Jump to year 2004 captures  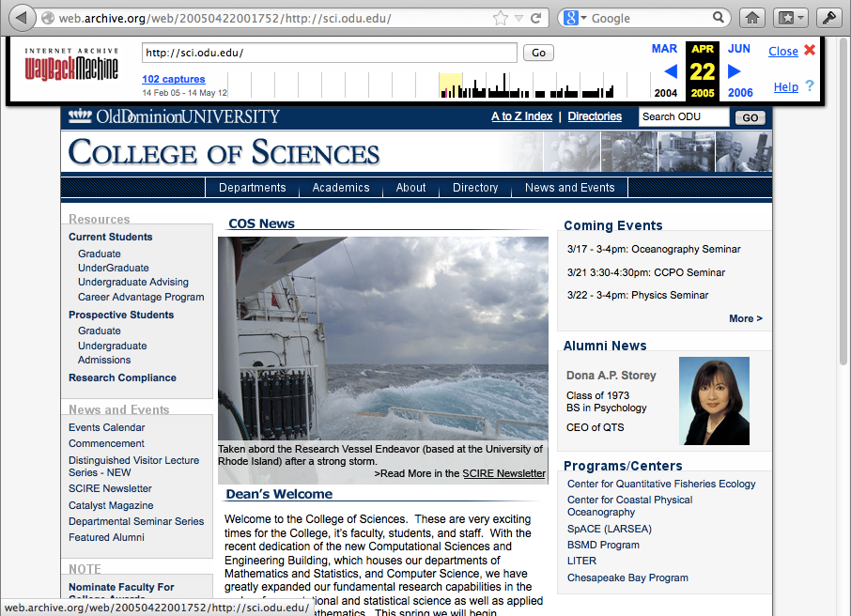(665, 93)
